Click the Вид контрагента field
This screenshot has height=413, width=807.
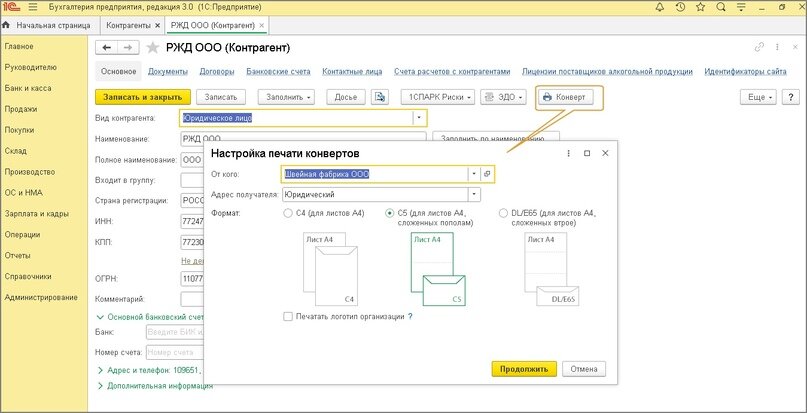coord(296,118)
